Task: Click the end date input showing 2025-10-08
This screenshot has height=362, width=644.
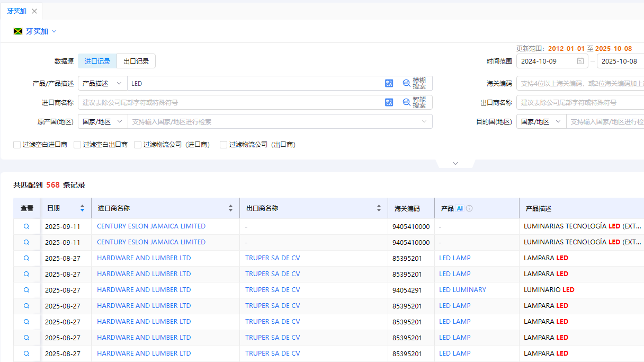Action: [620, 61]
